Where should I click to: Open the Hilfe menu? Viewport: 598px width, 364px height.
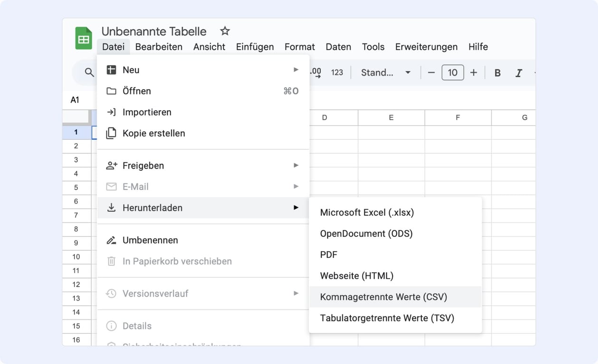click(x=478, y=47)
